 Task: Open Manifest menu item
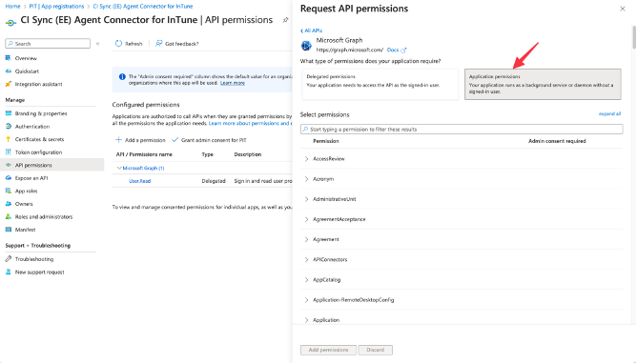coord(25,230)
